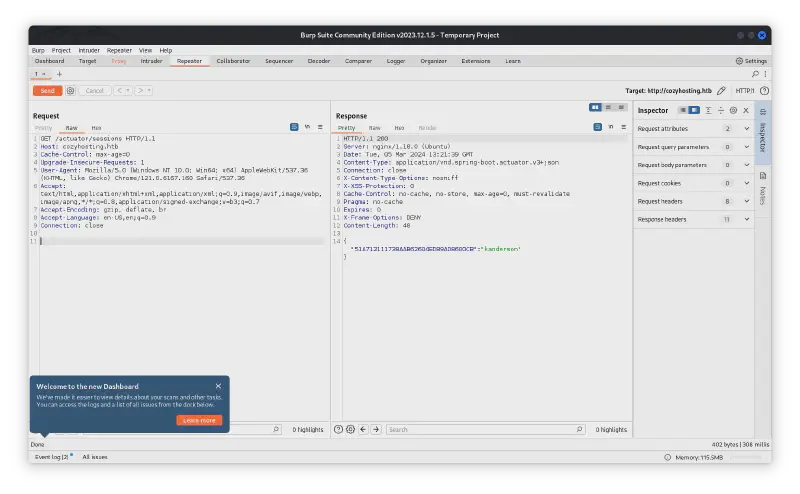Open Inspector settings gear icon
This screenshot has height=494, width=800.
733,110
